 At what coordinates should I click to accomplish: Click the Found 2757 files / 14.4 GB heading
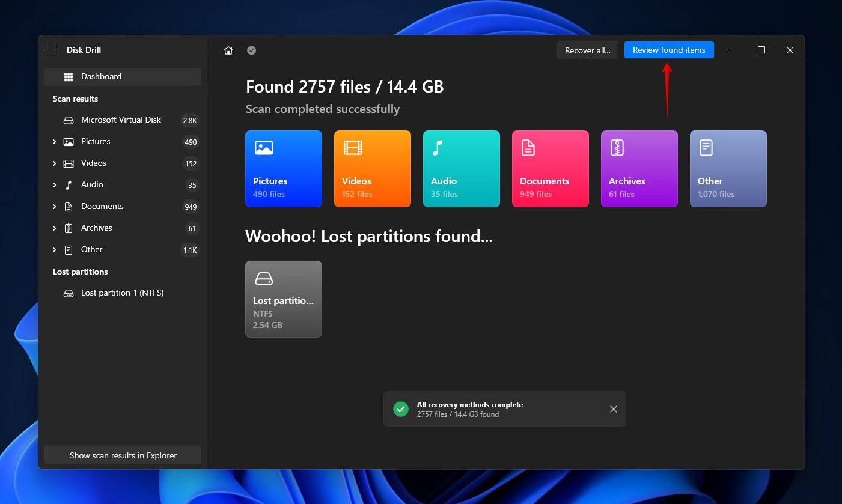[x=344, y=87]
